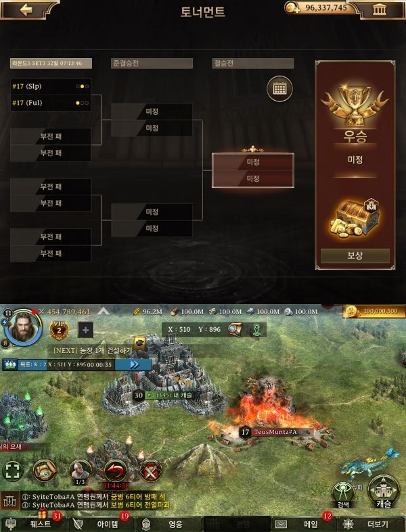
Task: Open the bank building icon at top right
Action: [x=379, y=9]
